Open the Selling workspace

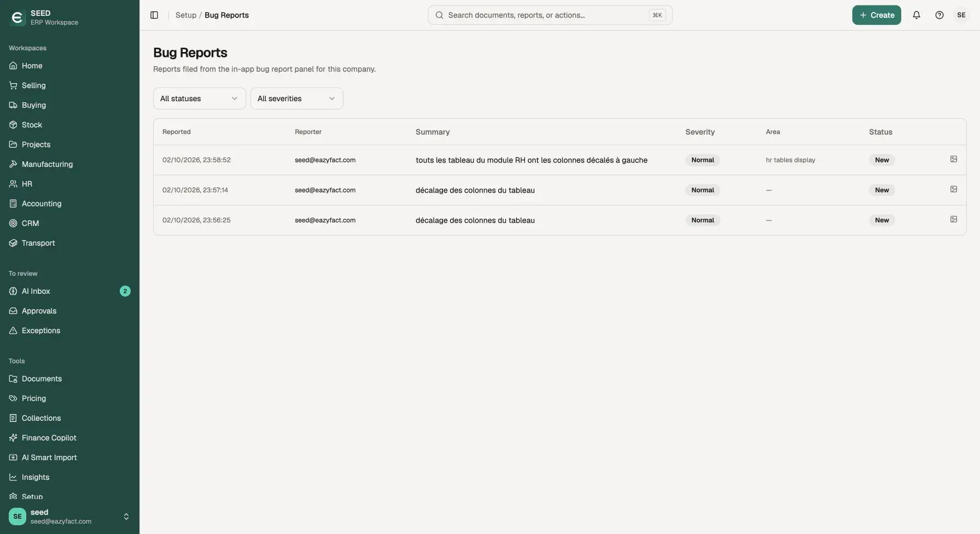[x=69, y=85]
